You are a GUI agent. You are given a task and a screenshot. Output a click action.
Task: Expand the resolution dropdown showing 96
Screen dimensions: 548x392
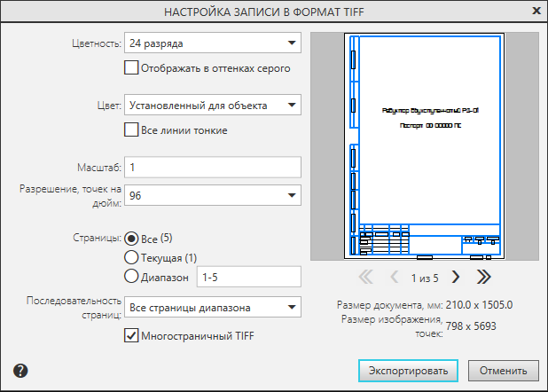pyautogui.click(x=213, y=195)
